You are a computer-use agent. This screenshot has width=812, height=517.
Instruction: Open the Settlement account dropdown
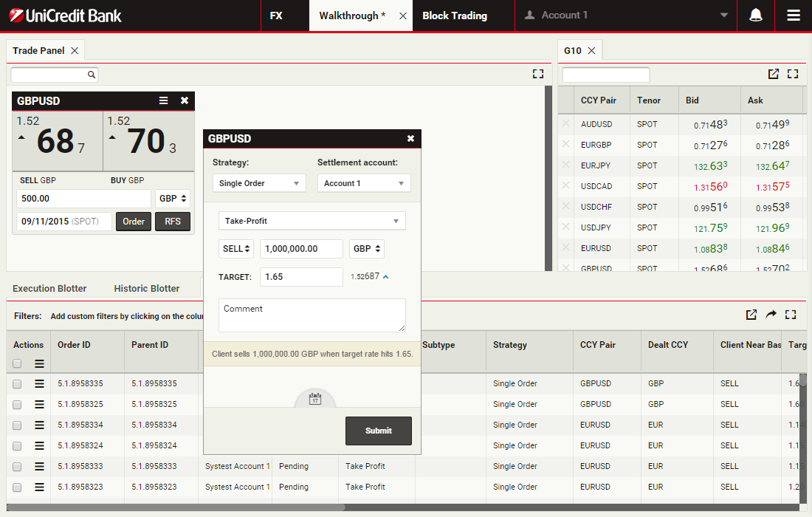(x=364, y=183)
